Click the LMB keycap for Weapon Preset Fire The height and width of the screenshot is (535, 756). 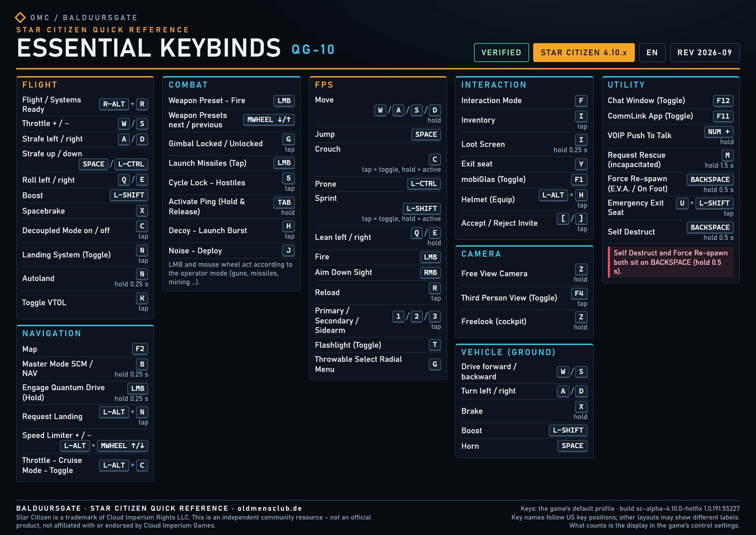[x=284, y=101]
